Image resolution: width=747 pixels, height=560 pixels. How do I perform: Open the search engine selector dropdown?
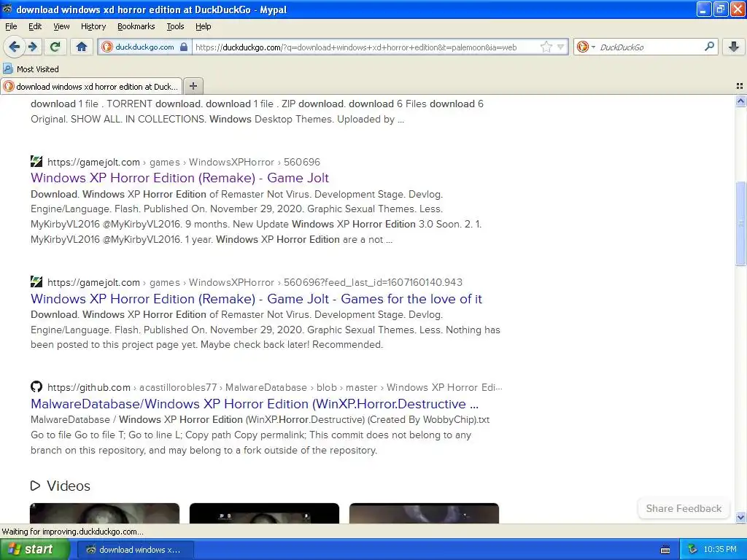(586, 47)
